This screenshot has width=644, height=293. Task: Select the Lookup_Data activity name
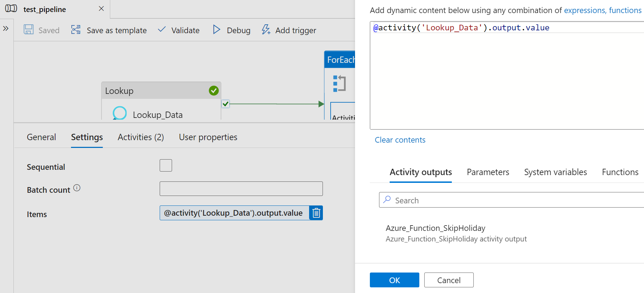[x=158, y=115]
